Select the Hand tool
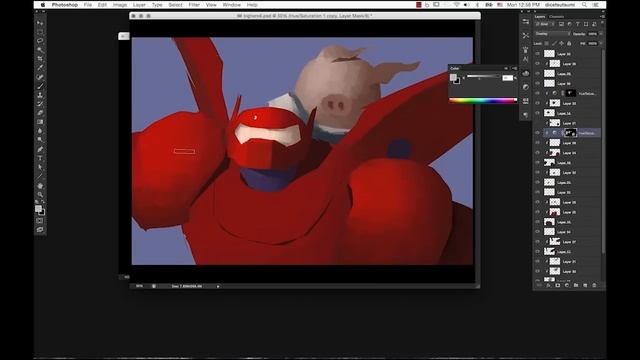The width and height of the screenshot is (640, 360). click(40, 186)
